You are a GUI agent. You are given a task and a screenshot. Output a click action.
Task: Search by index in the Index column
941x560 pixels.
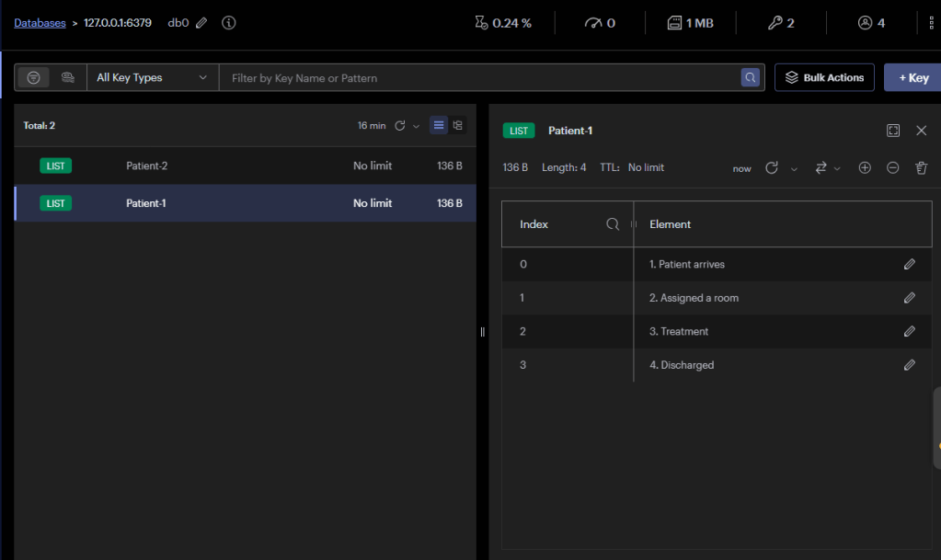point(613,224)
